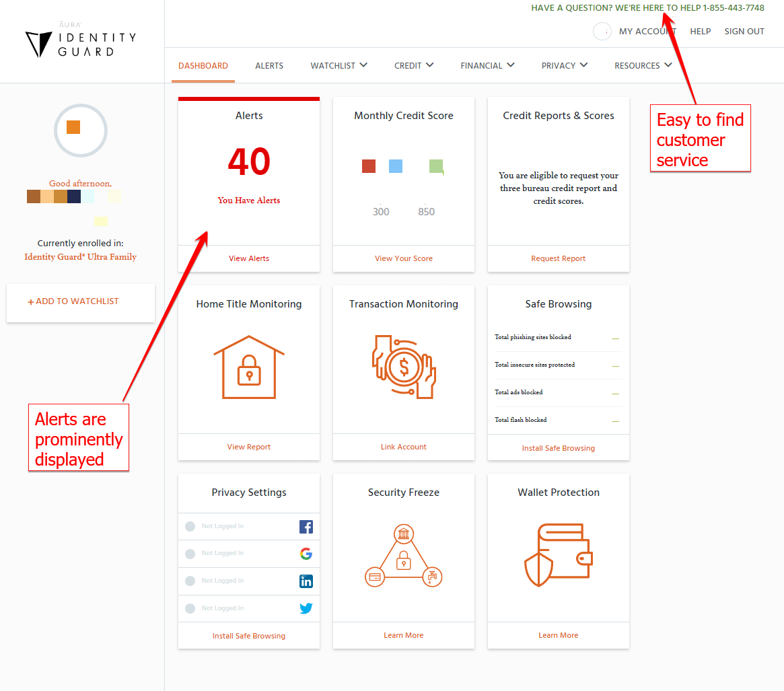
Task: Click the Identity Guard logo
Action: [x=80, y=41]
